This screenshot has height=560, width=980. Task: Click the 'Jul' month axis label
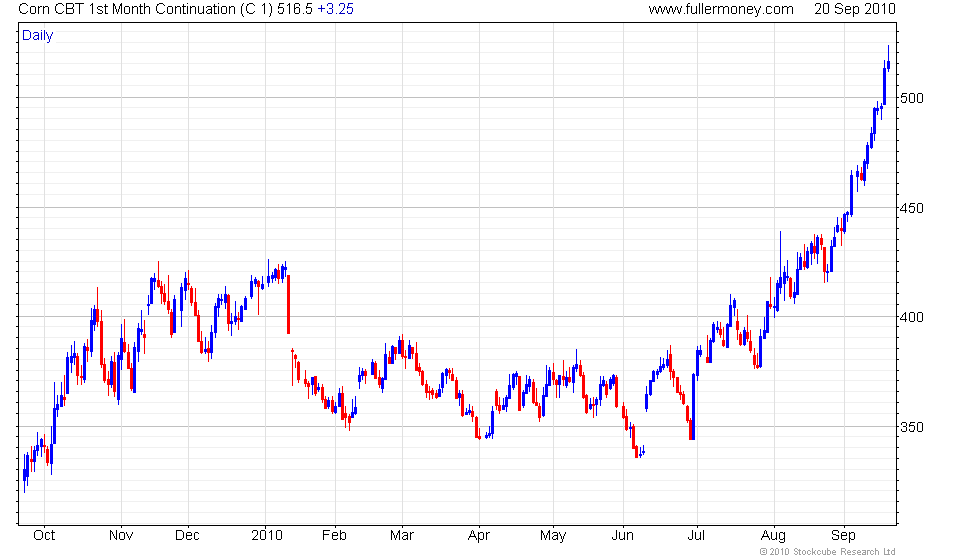pos(696,536)
